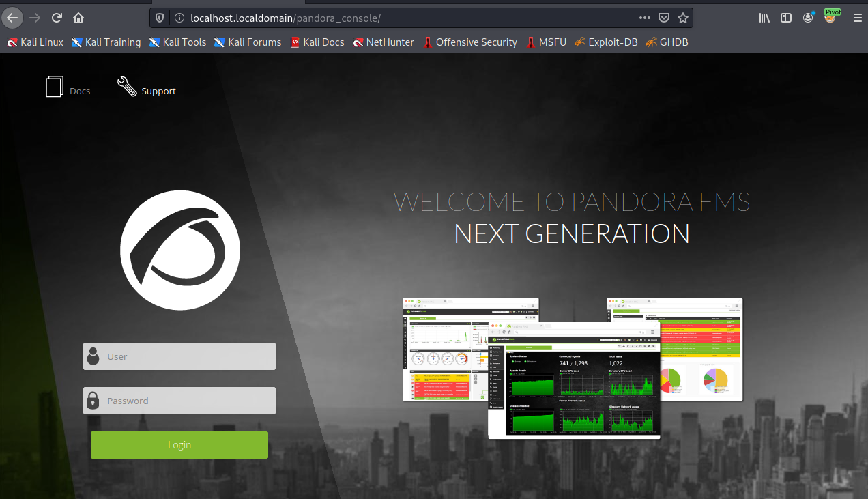Open the Firefox hamburger menu
The height and width of the screenshot is (499, 868).
click(x=857, y=18)
